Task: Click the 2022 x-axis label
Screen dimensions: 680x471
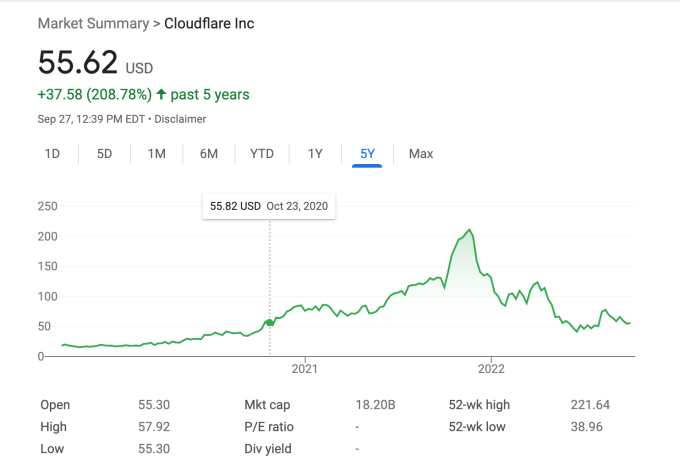Action: [x=491, y=369]
